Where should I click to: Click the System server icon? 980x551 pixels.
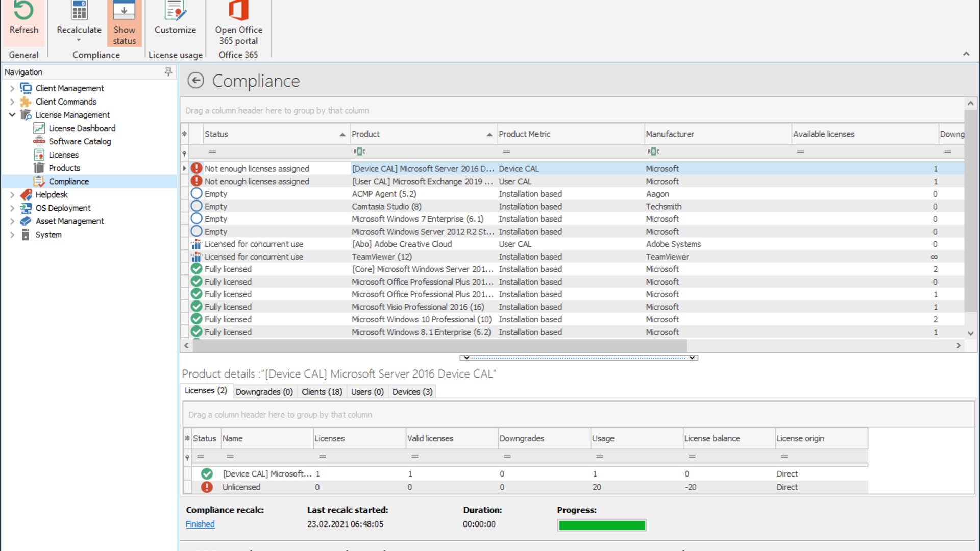coord(26,234)
